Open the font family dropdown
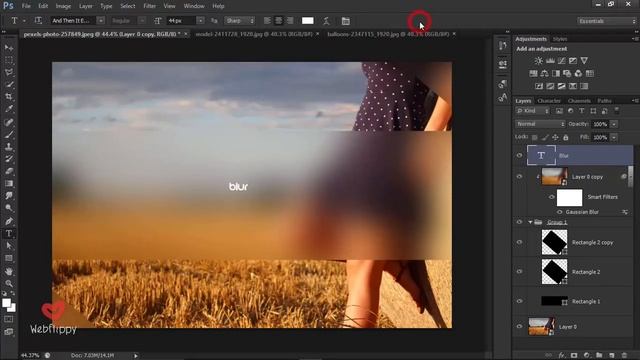The height and width of the screenshot is (360, 640). pyautogui.click(x=101, y=20)
